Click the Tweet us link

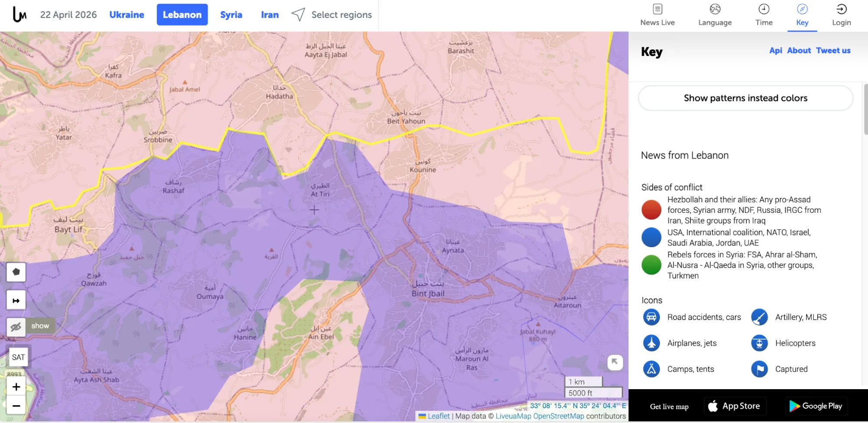click(833, 50)
